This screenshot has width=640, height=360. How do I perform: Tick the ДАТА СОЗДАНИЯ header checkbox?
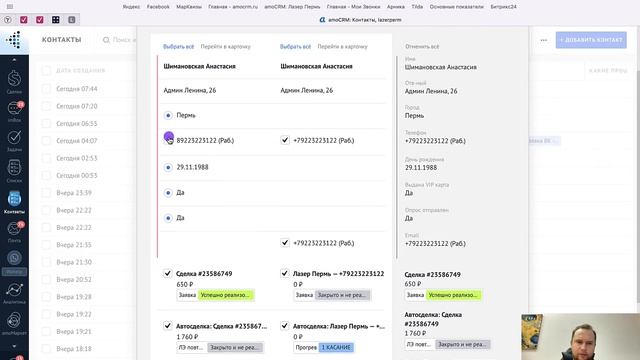(47, 71)
